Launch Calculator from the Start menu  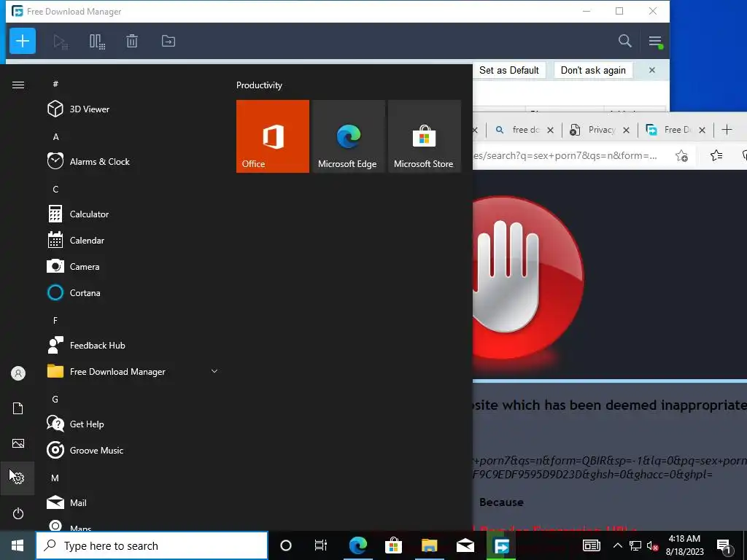click(133, 214)
